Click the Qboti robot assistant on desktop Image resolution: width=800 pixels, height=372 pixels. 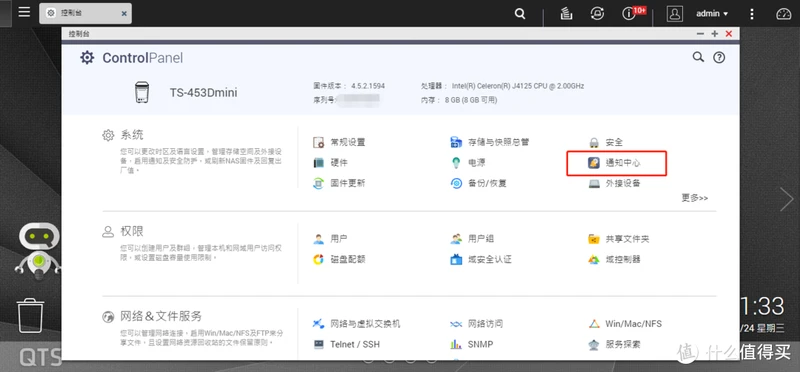pos(38,251)
